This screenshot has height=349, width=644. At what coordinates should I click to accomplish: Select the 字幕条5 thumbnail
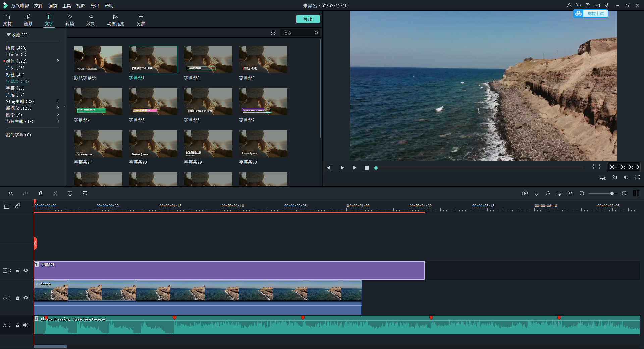pos(153,102)
